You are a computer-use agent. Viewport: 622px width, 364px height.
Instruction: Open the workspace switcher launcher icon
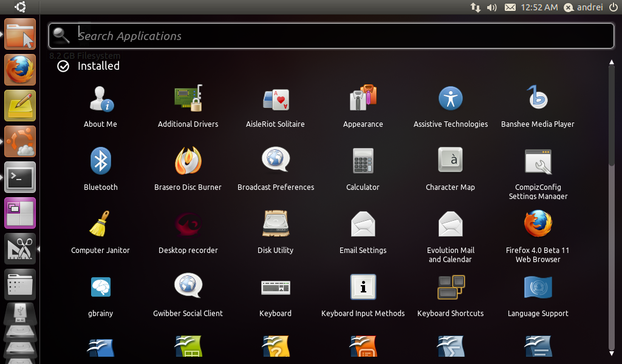click(x=20, y=213)
